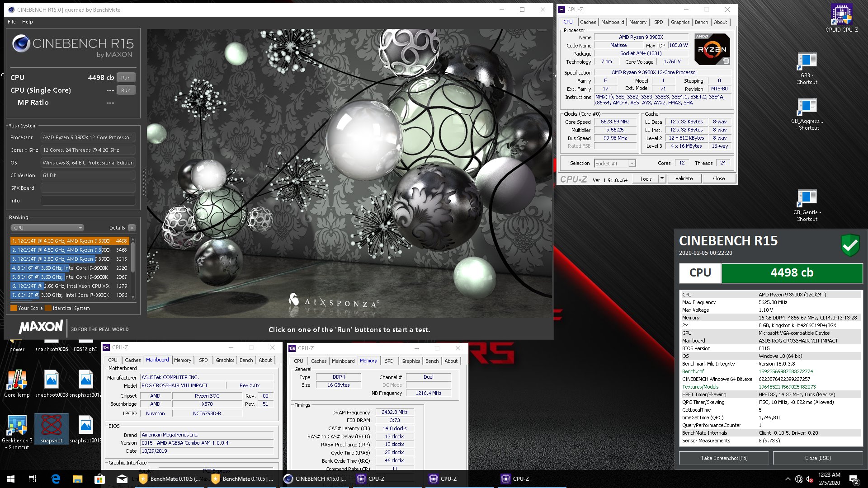Click the Bench.cof link in BenchMate
The image size is (868, 488).
[x=693, y=371]
